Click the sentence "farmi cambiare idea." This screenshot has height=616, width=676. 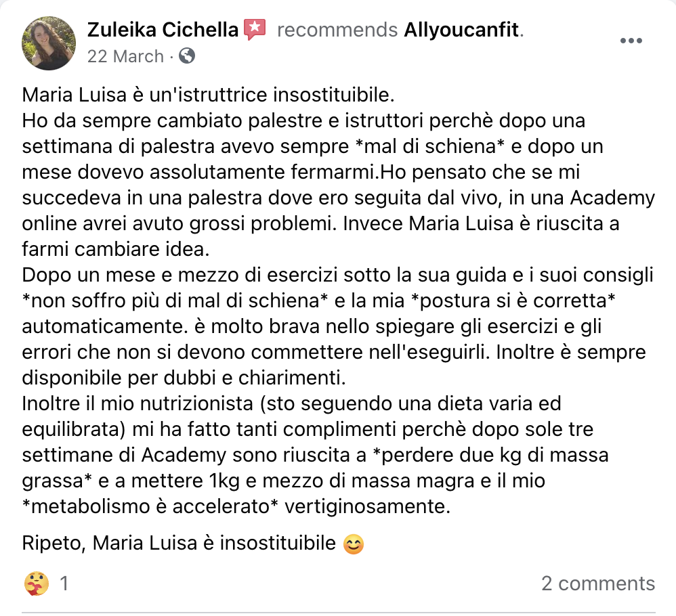[116, 249]
